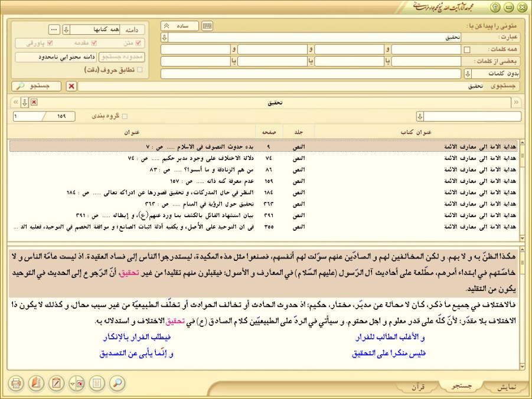Click verse فليس منكرا على التحقيق
532x399 pixels.
click(389, 354)
